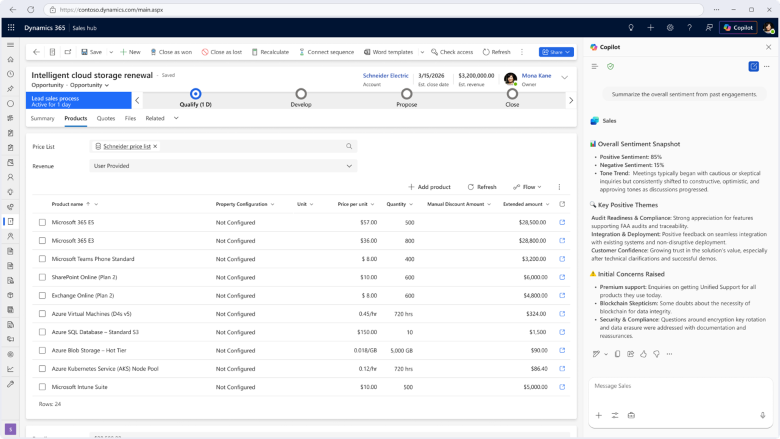
Task: Copy Copilot response icon
Action: click(x=617, y=354)
